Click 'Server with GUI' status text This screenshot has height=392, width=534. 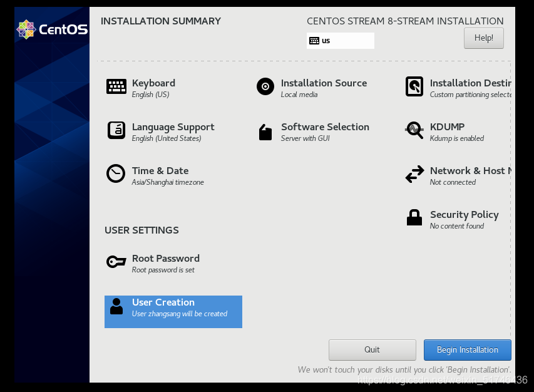tap(305, 138)
